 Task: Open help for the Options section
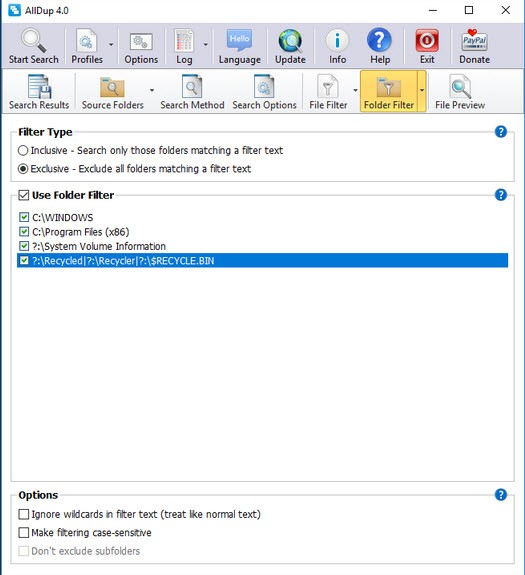(x=500, y=495)
